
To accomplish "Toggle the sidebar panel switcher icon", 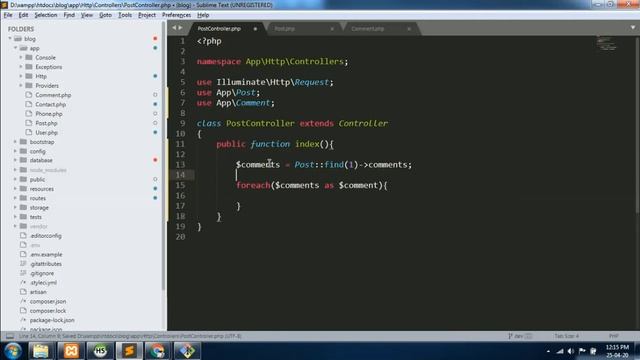I will pos(9,336).
